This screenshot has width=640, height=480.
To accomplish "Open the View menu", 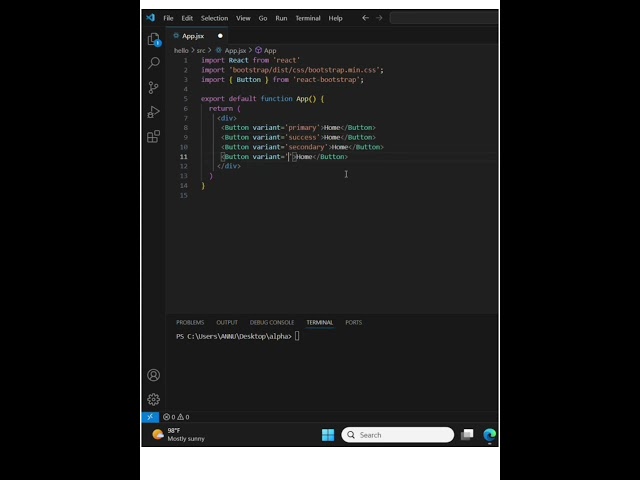I will coord(243,18).
